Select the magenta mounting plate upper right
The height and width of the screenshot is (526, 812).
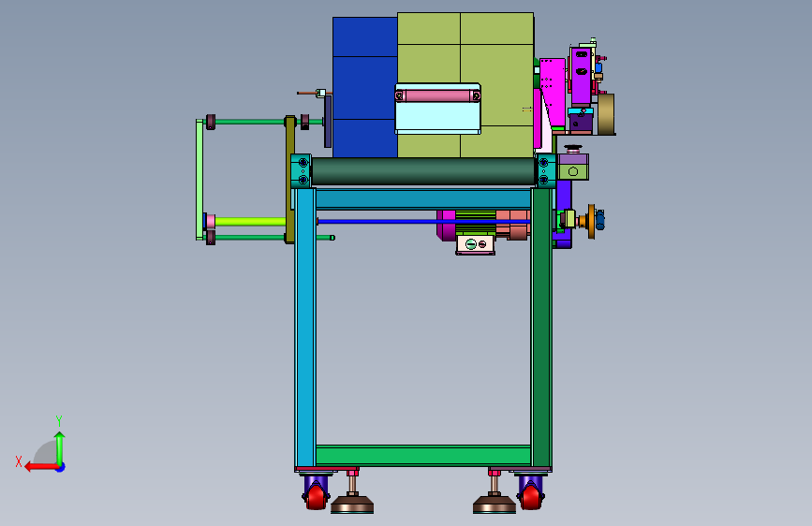pos(553,92)
